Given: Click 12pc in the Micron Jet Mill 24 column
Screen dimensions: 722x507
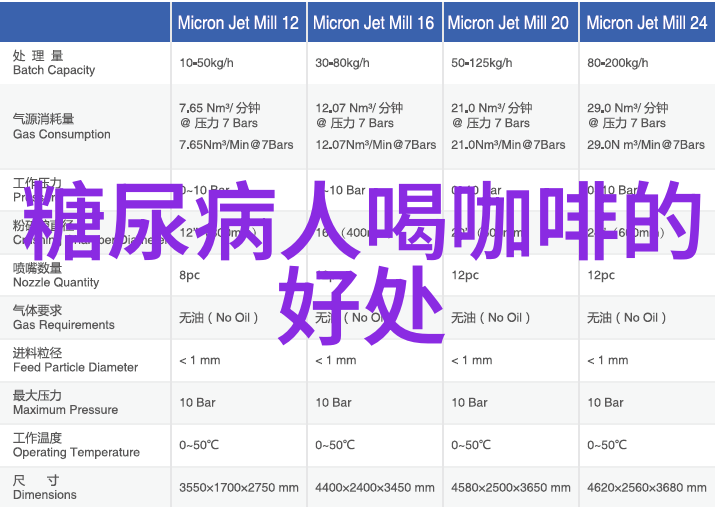Looking at the screenshot, I should (601, 275).
